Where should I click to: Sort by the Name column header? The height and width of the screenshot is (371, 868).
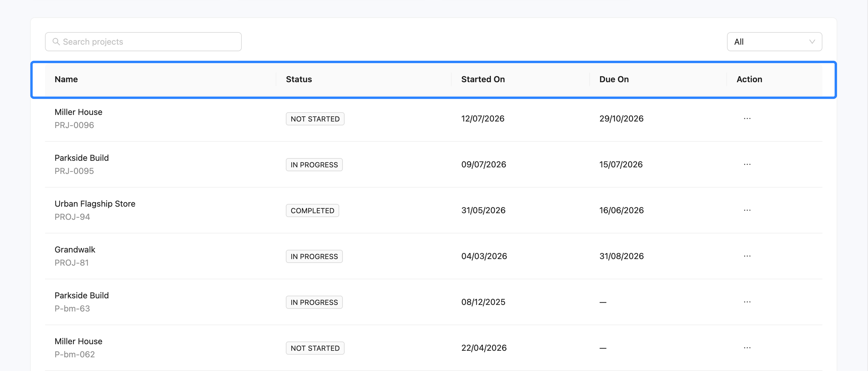[x=66, y=79]
